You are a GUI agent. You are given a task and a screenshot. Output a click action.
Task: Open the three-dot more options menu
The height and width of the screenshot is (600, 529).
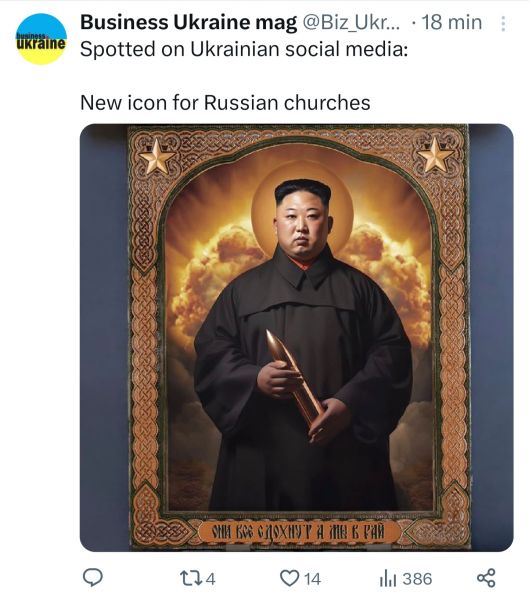tap(503, 23)
